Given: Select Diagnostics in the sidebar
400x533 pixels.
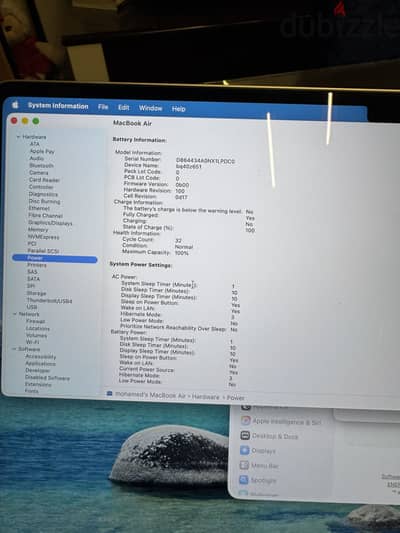Looking at the screenshot, I should tap(43, 194).
